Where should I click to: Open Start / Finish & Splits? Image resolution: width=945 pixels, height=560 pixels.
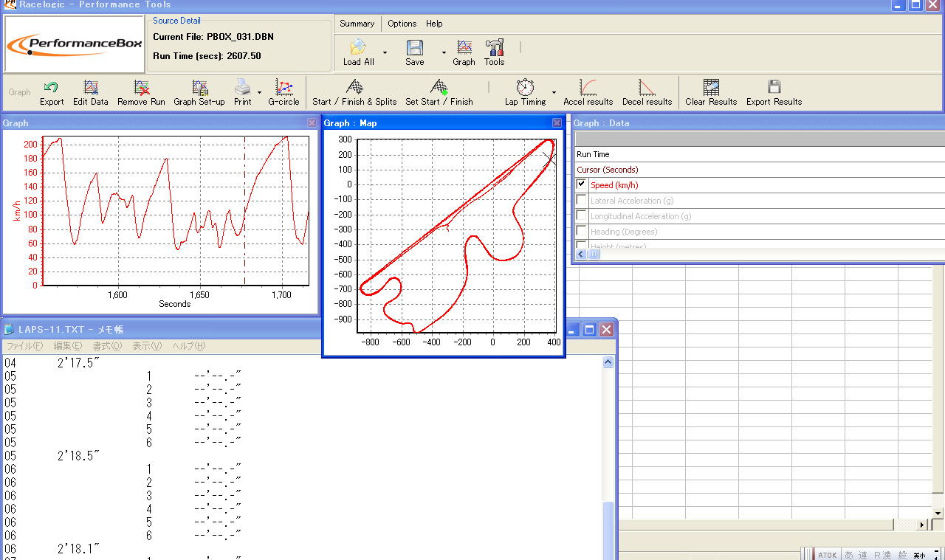point(354,89)
